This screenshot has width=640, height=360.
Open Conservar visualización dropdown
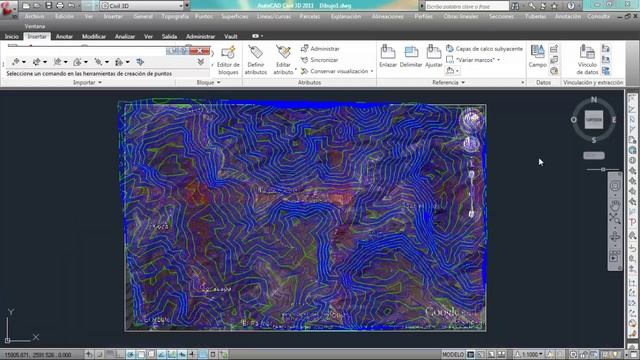coord(372,71)
